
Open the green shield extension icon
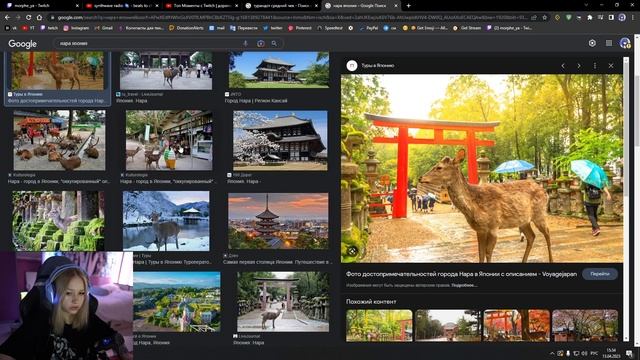point(569,18)
